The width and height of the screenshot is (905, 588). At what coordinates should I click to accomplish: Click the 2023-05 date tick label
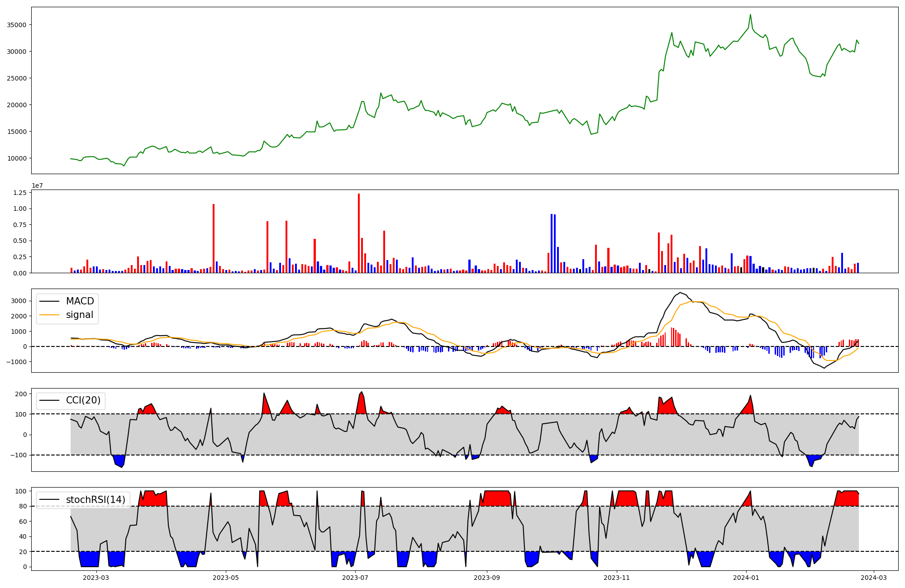tap(225, 578)
